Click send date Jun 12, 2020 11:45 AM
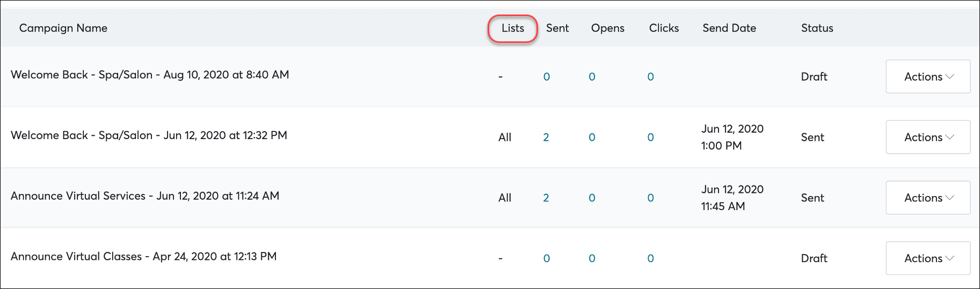This screenshot has width=980, height=289. click(x=732, y=198)
